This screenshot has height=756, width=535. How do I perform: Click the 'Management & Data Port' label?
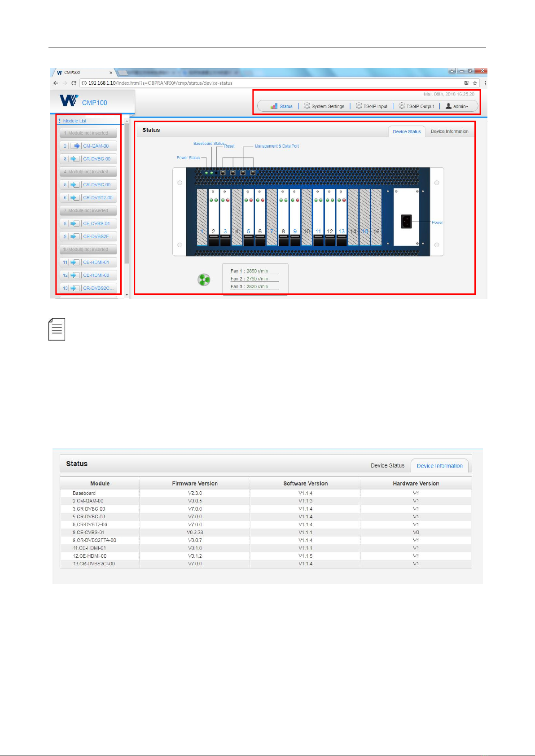tap(276, 146)
